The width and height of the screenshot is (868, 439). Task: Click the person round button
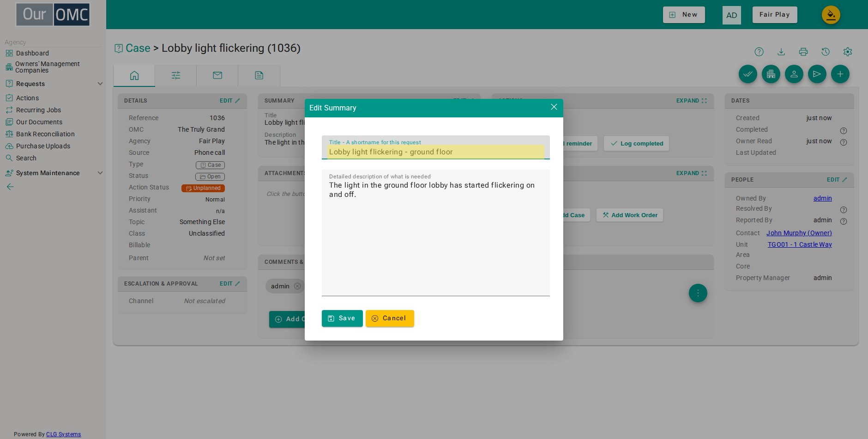coord(794,74)
